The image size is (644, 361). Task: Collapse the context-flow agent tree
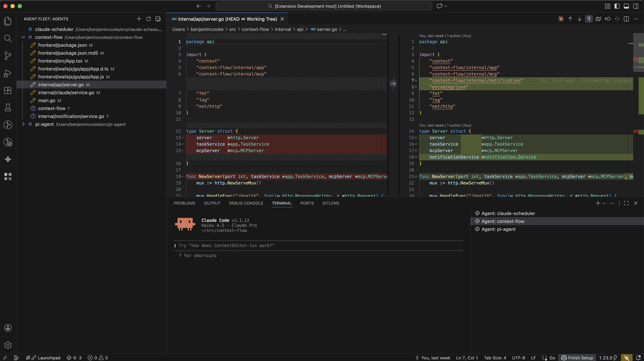click(24, 37)
